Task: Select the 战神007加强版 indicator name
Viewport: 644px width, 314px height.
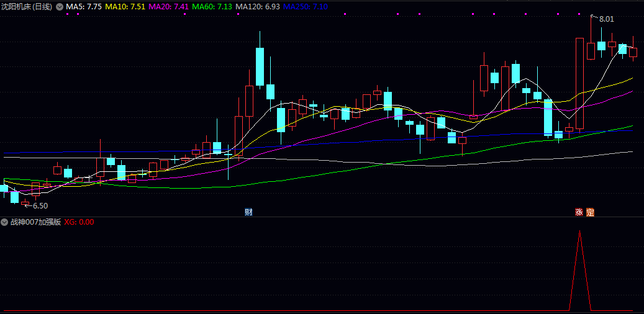Action: tap(35, 222)
